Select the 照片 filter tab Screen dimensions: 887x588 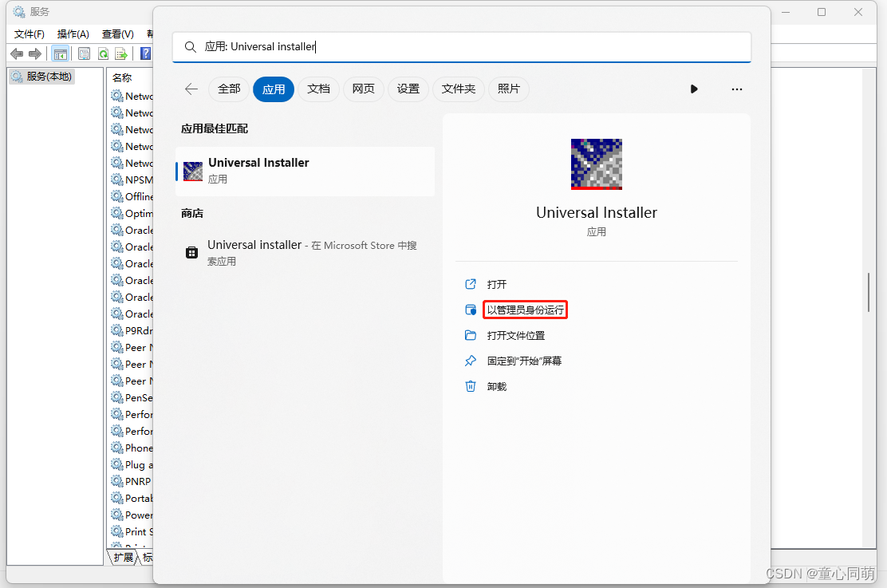click(509, 89)
